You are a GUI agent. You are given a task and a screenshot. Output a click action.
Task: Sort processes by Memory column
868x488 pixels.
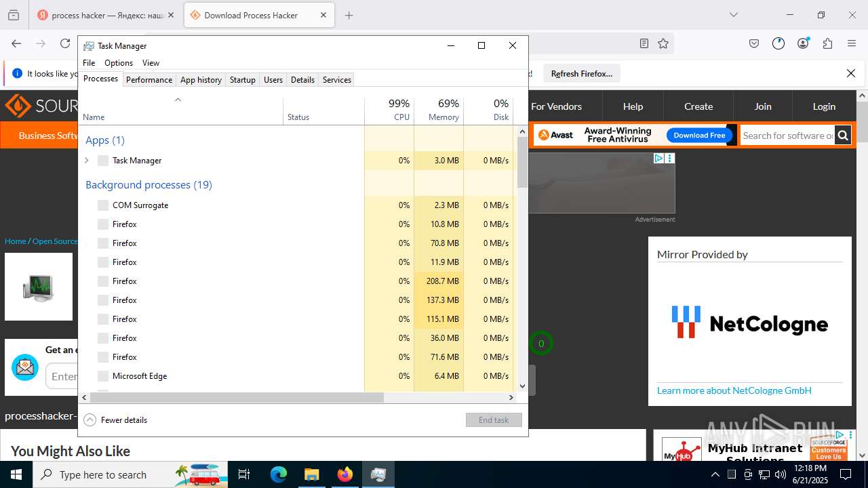point(439,110)
